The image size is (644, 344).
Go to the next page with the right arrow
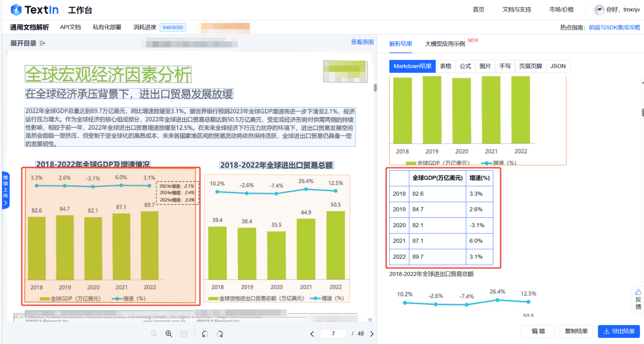tap(372, 334)
